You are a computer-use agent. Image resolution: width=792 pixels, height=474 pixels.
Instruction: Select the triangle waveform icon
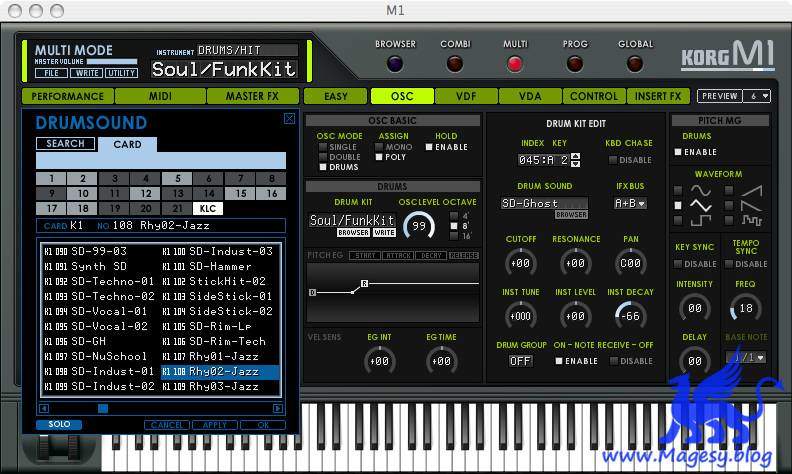(701, 205)
